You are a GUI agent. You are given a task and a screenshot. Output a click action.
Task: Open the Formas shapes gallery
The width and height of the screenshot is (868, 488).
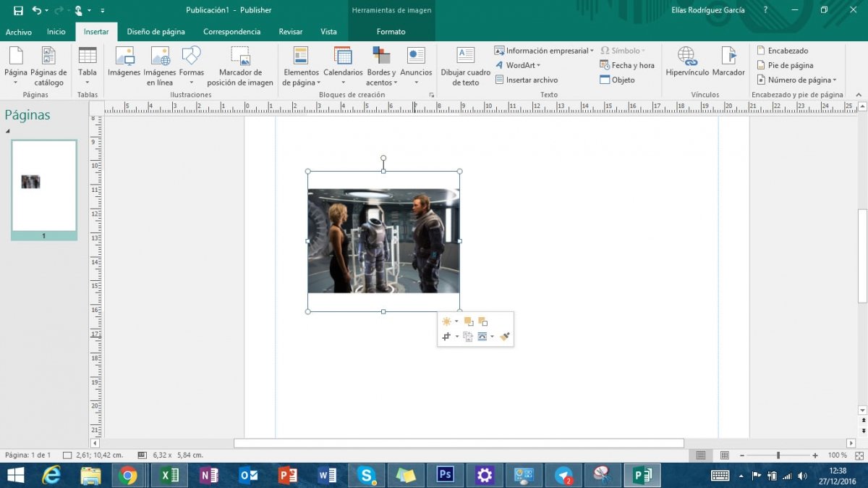click(x=192, y=66)
